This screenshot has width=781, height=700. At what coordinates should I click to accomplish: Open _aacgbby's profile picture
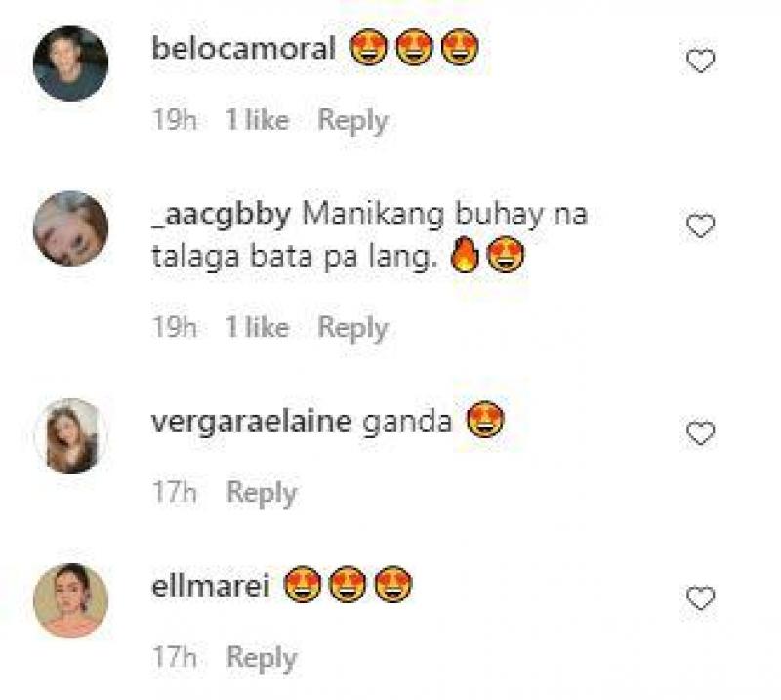click(x=70, y=228)
